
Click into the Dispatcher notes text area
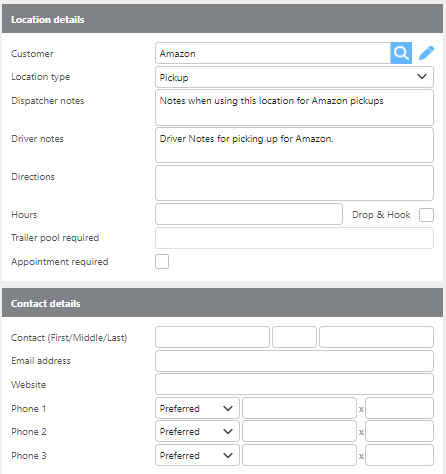[x=294, y=107]
